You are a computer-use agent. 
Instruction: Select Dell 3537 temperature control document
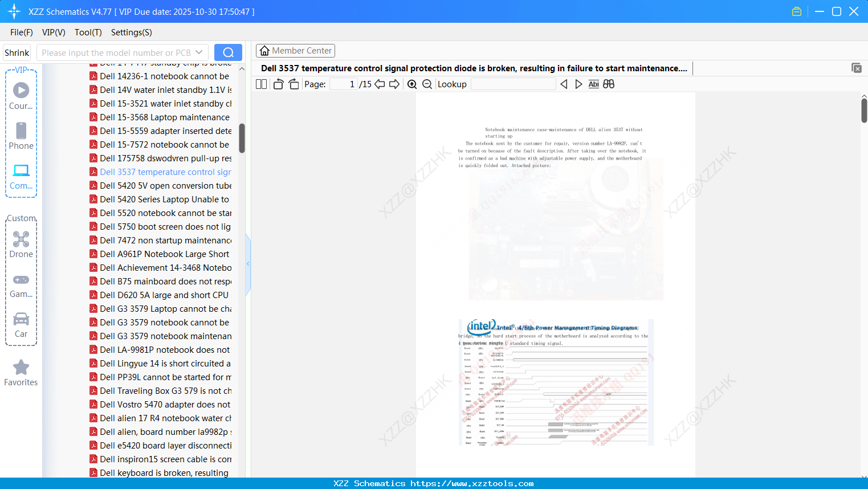coord(166,172)
